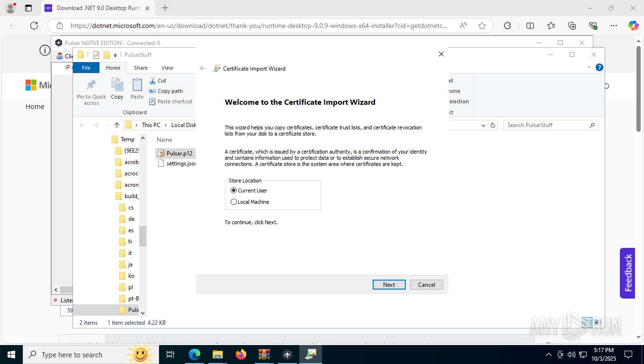Click the Home link on the Microsoft page
The height and width of the screenshot is (364, 644).
[x=35, y=107]
